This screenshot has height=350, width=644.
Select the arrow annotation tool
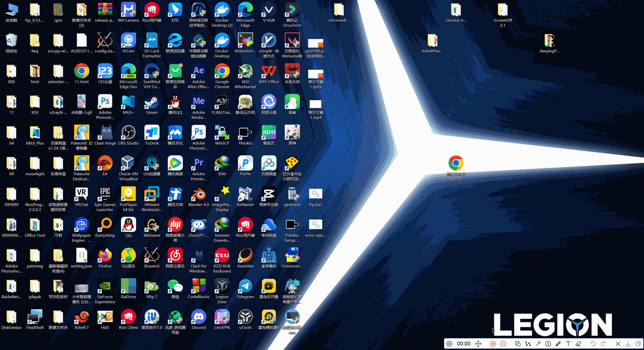(x=538, y=343)
